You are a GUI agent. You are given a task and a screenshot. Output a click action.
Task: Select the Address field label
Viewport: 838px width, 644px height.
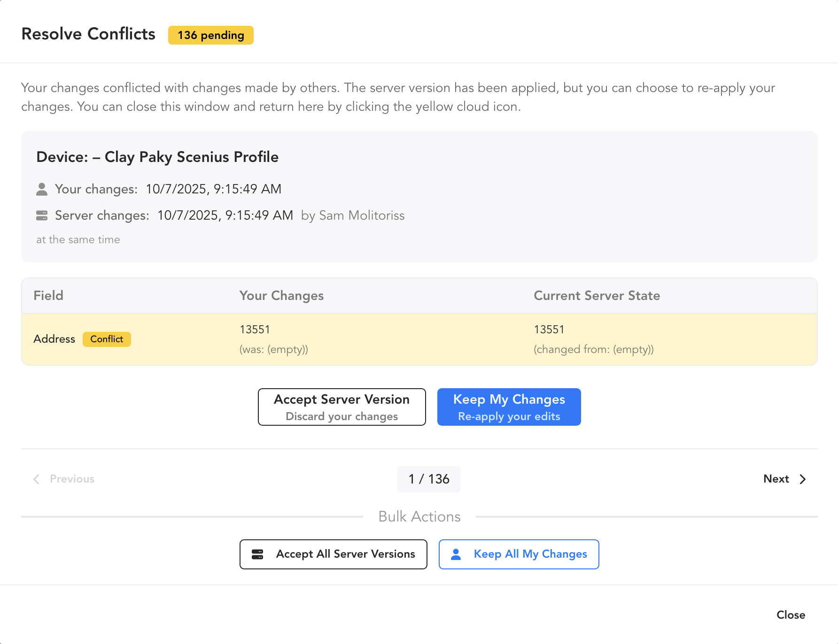(x=54, y=339)
